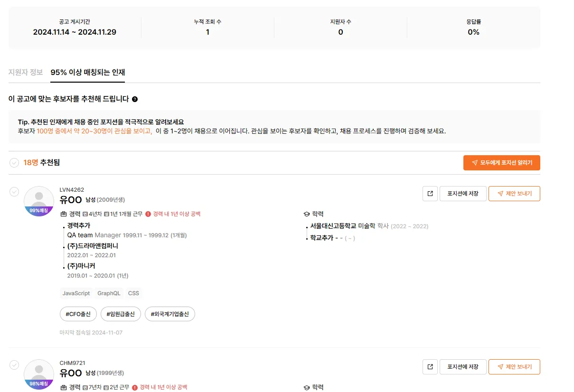
Task: Click the help question mark icon
Action: pyautogui.click(x=135, y=99)
